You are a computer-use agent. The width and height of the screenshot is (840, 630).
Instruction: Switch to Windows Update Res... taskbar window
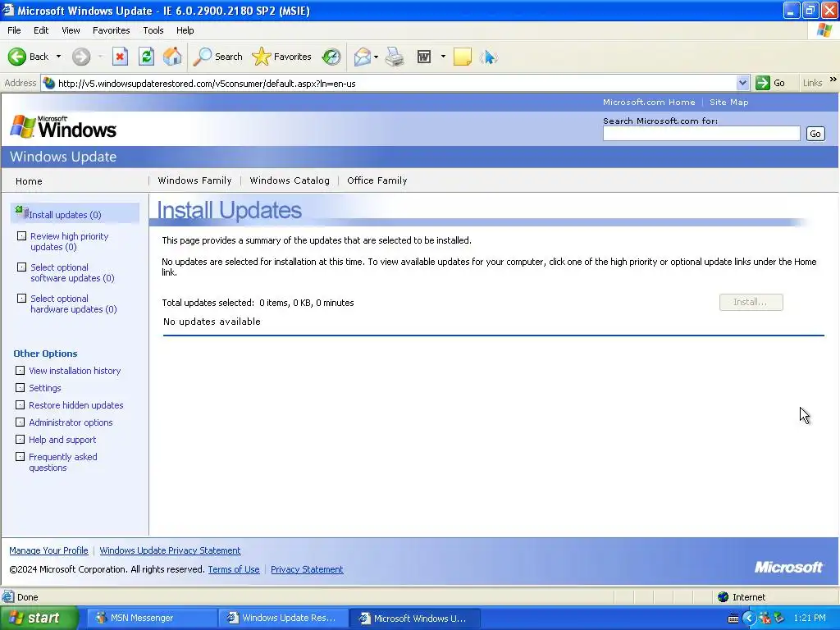pos(283,618)
